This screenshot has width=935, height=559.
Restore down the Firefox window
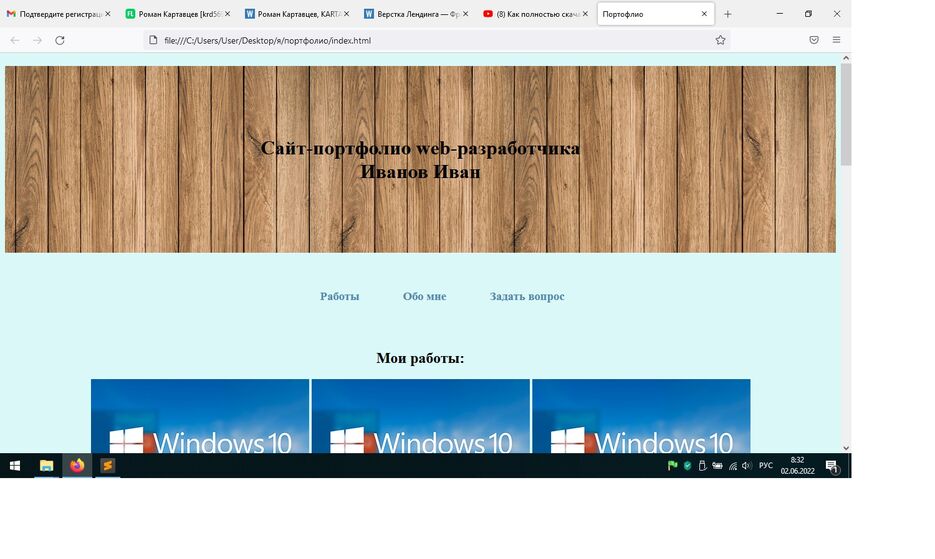(808, 14)
